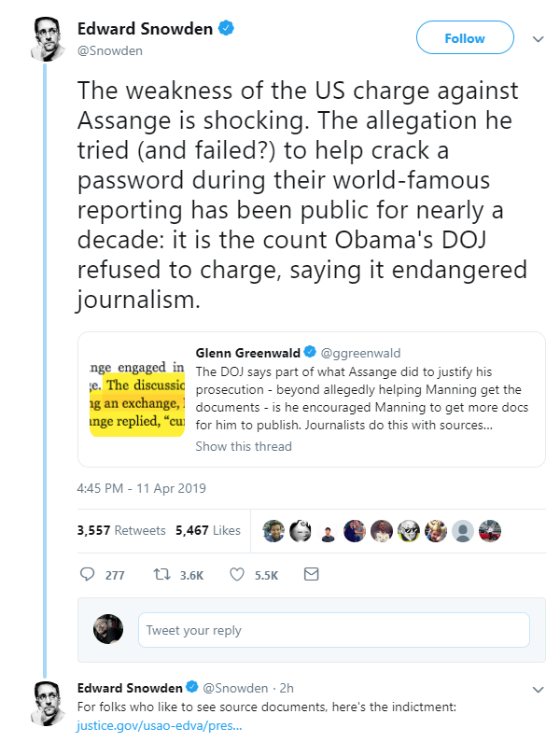Like the tweet with the heart icon
Viewport: 560px width, 742px height.
pyautogui.click(x=237, y=575)
